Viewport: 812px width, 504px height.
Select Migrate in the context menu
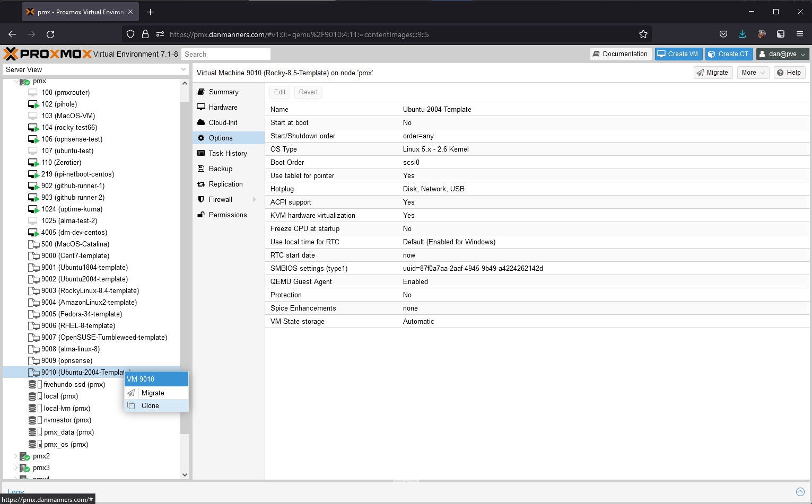(156, 393)
